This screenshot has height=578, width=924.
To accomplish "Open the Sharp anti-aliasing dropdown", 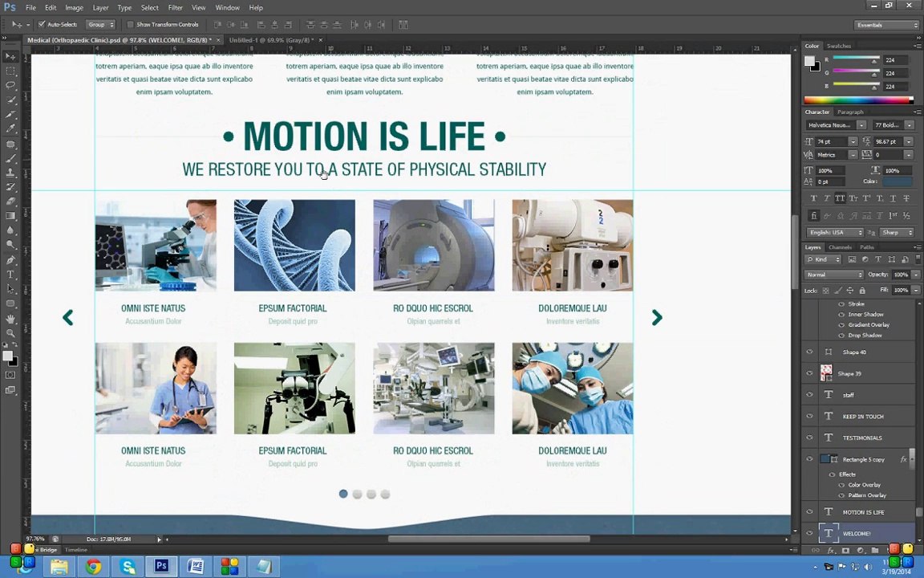I will point(896,233).
